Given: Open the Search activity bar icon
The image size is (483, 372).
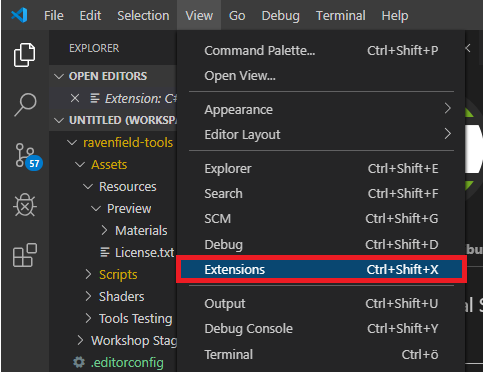Looking at the screenshot, I should coord(25,104).
